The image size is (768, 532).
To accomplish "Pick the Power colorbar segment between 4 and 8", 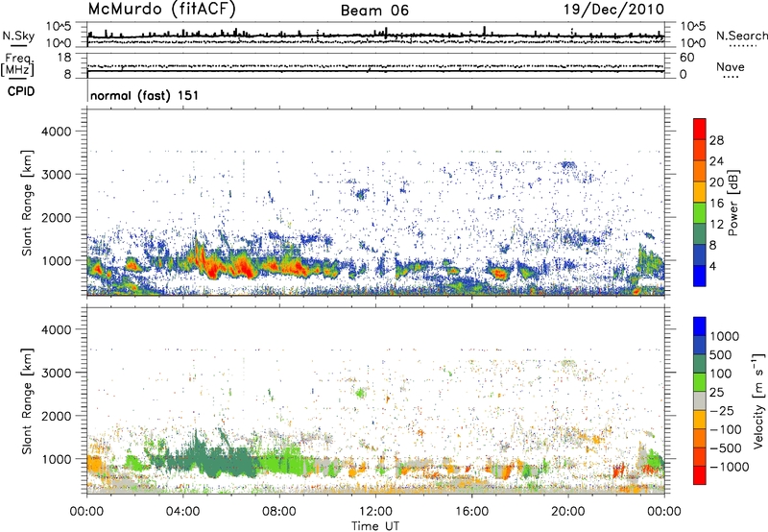I will pos(700,254).
